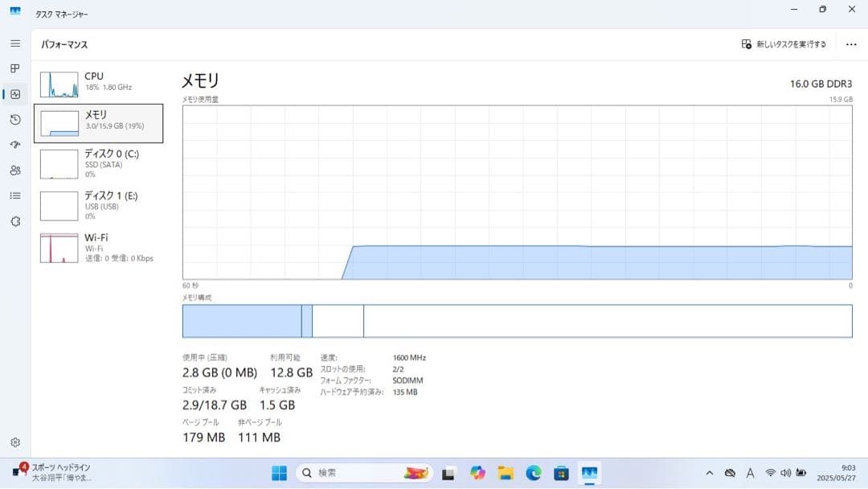Select the Services page icon
The height and width of the screenshot is (489, 868).
point(14,221)
